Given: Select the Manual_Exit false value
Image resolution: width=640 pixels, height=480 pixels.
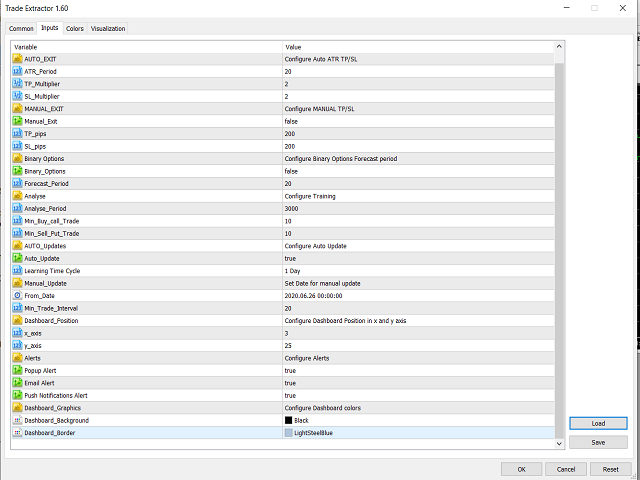Looking at the screenshot, I should coord(291,121).
